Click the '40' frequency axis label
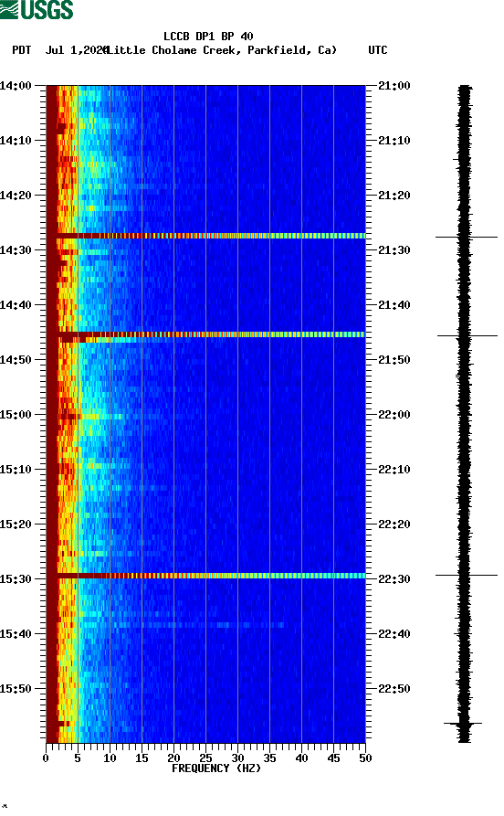This screenshot has width=504, height=816. pyautogui.click(x=301, y=758)
